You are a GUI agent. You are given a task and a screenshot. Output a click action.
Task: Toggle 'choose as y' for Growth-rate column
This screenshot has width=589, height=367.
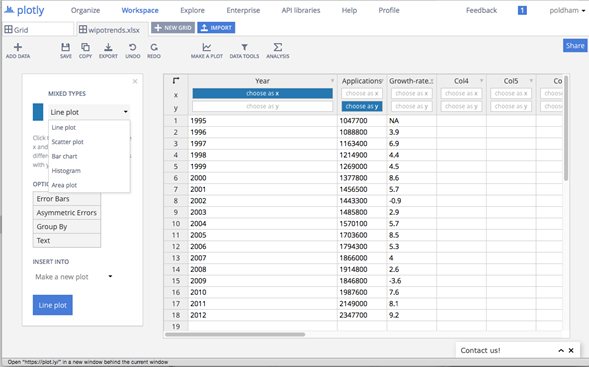pos(412,106)
